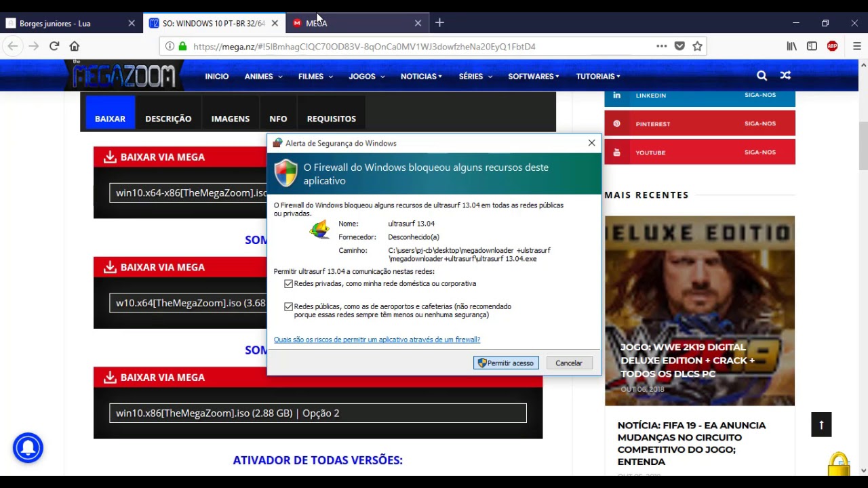Toggle the private networks checkbox

[288, 283]
